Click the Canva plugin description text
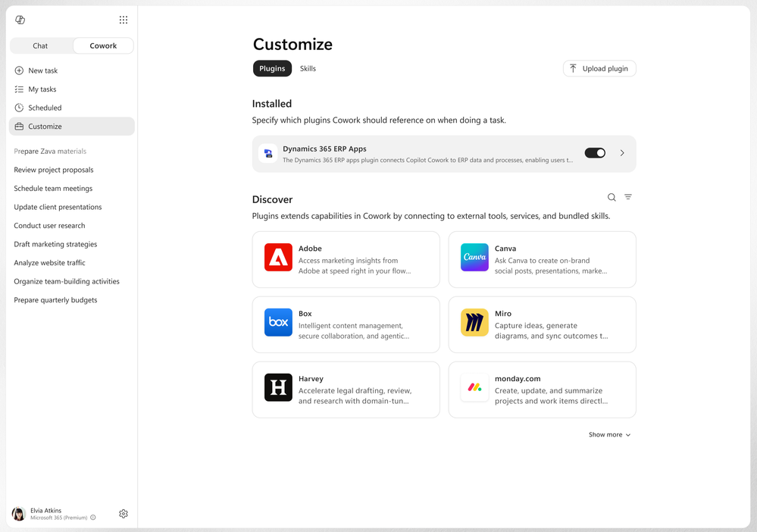757x532 pixels. [551, 266]
